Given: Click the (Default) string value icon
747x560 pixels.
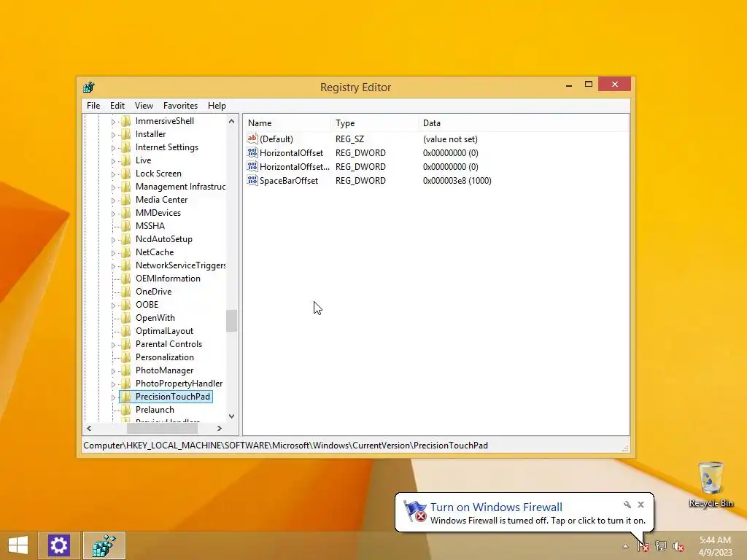Looking at the screenshot, I should pos(252,139).
